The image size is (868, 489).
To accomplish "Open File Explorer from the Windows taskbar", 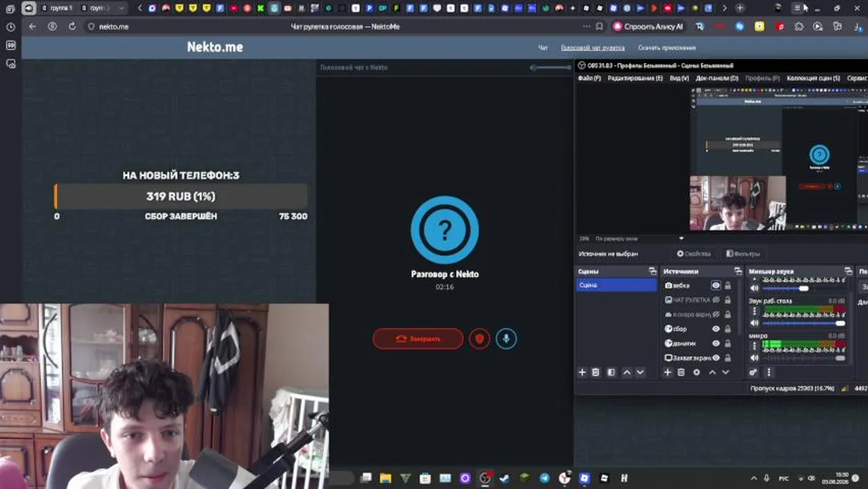I will coord(385,478).
